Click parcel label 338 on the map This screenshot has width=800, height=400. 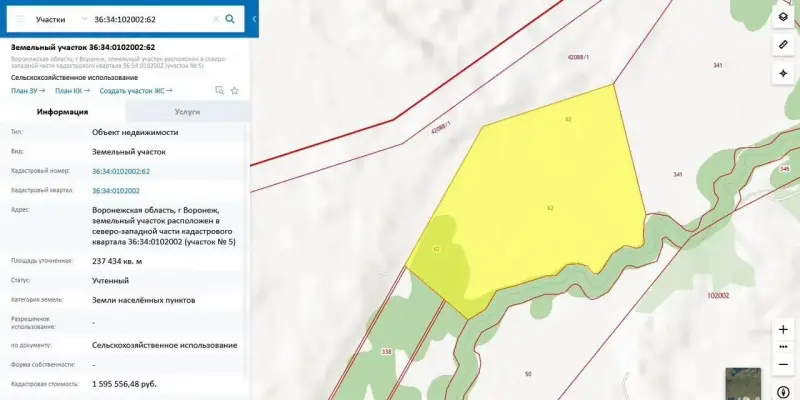point(386,352)
